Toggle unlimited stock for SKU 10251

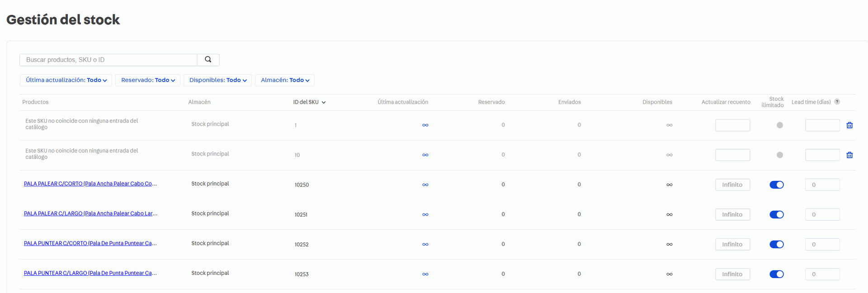coord(776,215)
